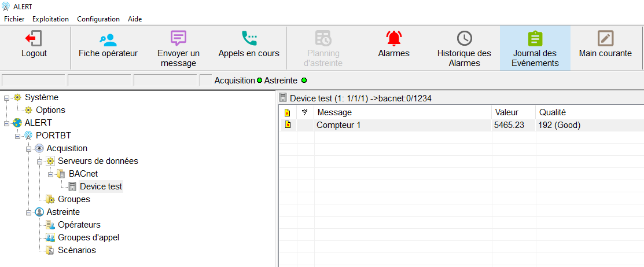This screenshot has width=644, height=267.
Task: Collapse the Astreinte tree node
Action: coord(28,213)
